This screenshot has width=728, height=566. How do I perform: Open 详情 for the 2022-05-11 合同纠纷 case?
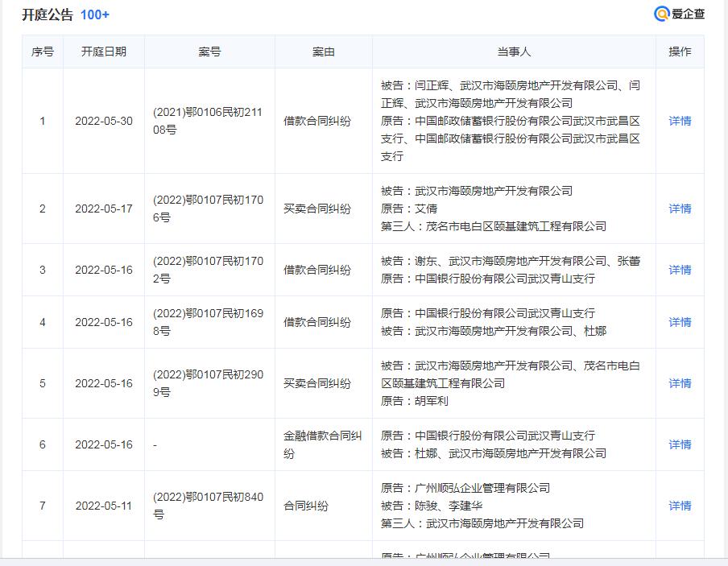pyautogui.click(x=680, y=506)
